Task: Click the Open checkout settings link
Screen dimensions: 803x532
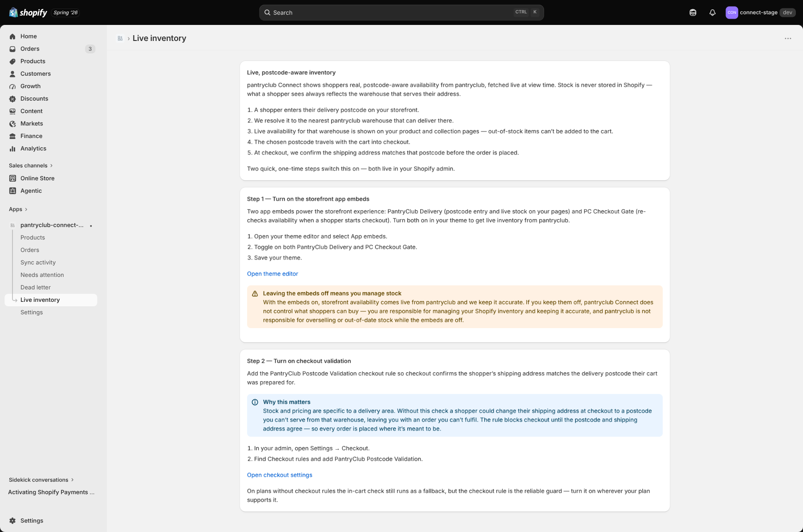Action: [280, 475]
